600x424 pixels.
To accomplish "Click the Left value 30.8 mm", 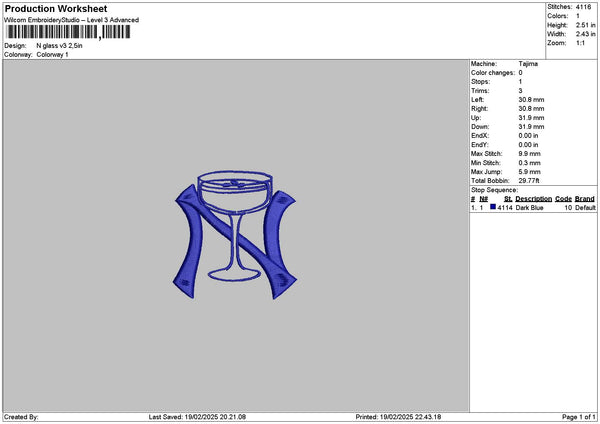I will click(531, 100).
